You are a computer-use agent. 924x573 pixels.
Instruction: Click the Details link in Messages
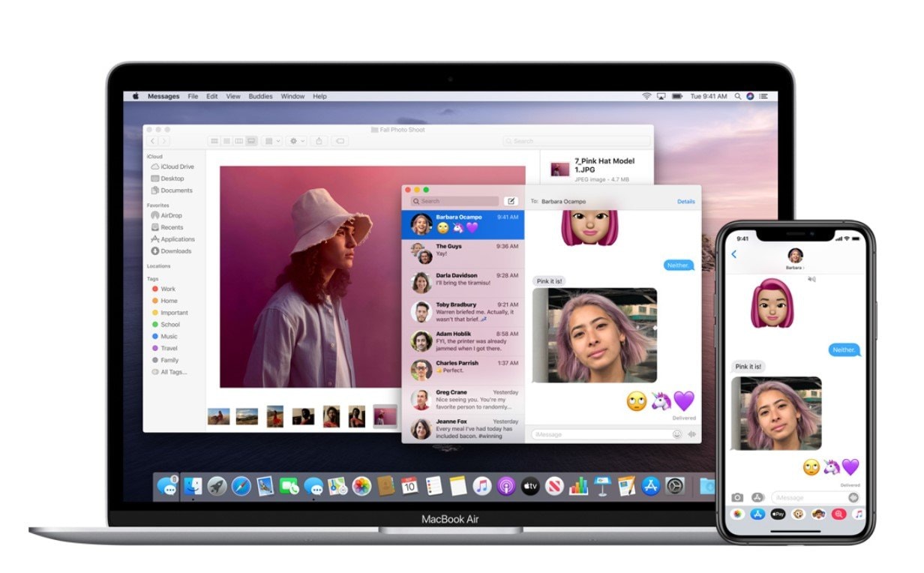[685, 202]
